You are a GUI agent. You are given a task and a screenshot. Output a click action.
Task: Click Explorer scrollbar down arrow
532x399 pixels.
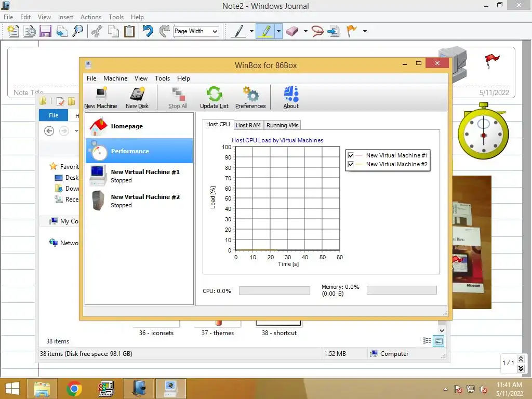tap(442, 331)
